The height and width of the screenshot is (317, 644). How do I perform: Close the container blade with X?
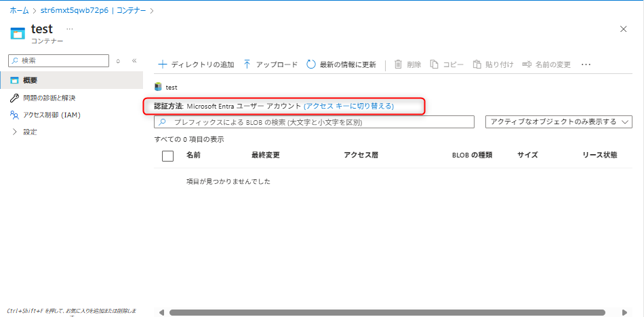[623, 29]
